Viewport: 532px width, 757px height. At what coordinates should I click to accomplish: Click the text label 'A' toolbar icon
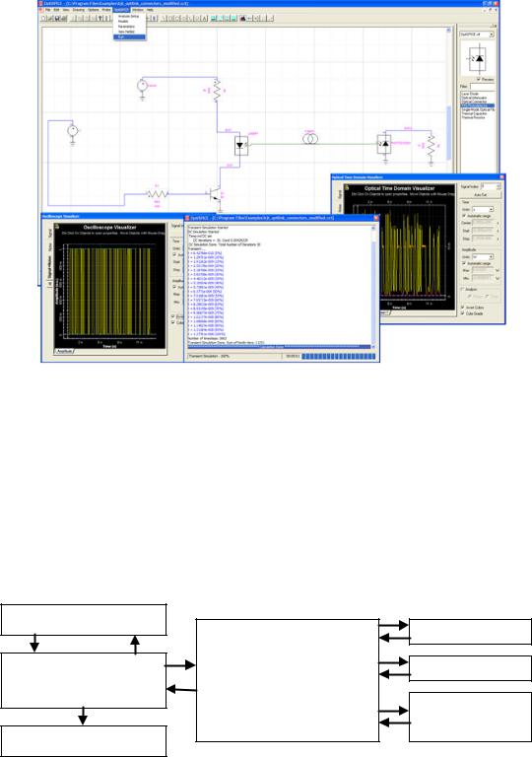(x=205, y=19)
